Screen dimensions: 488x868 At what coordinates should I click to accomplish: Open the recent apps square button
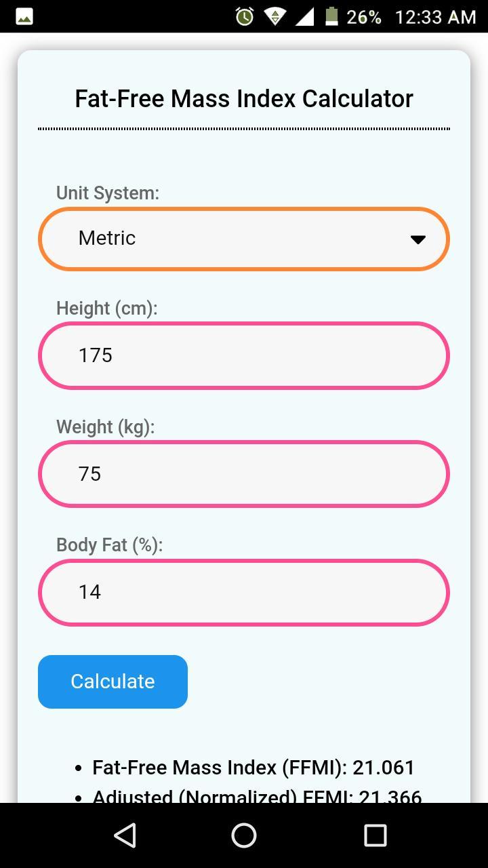(375, 835)
